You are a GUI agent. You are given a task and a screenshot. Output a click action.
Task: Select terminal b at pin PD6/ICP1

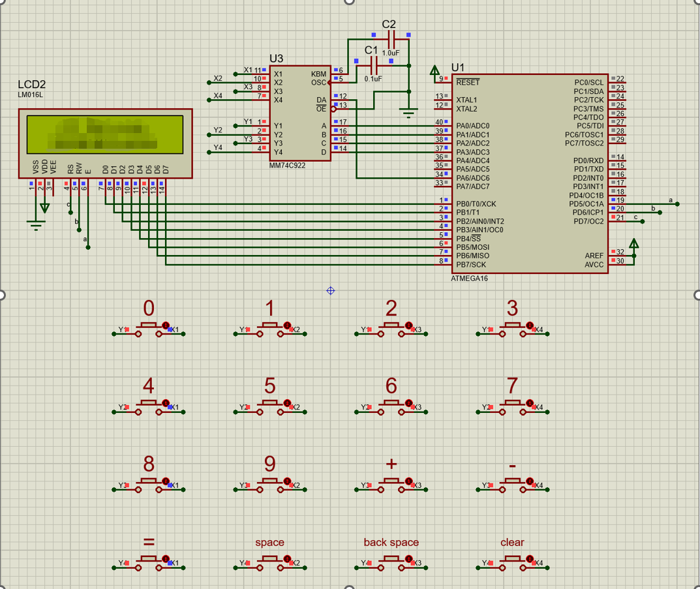coord(660,213)
